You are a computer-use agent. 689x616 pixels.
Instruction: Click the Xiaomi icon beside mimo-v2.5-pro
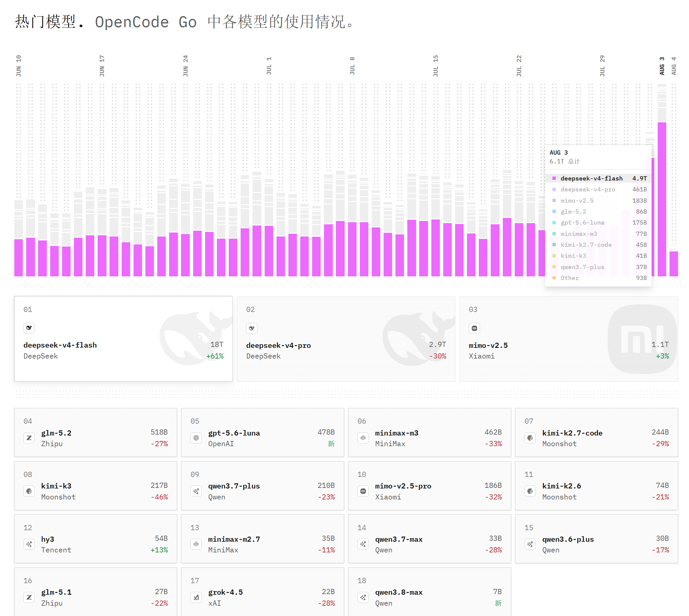363,491
